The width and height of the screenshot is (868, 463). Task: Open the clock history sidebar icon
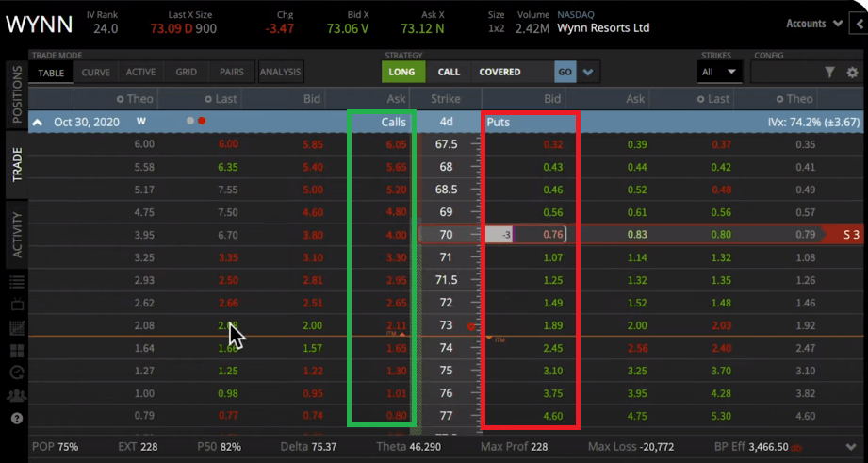[16, 372]
